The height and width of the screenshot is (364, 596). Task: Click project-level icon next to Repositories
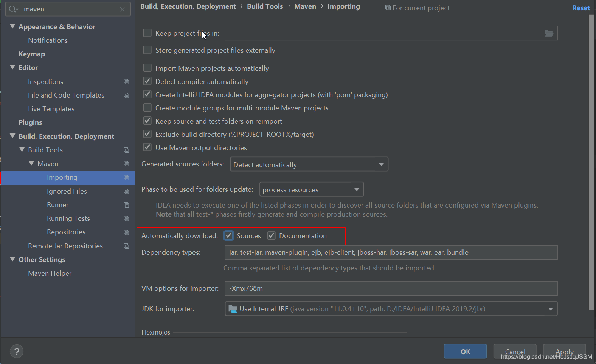tap(126, 232)
